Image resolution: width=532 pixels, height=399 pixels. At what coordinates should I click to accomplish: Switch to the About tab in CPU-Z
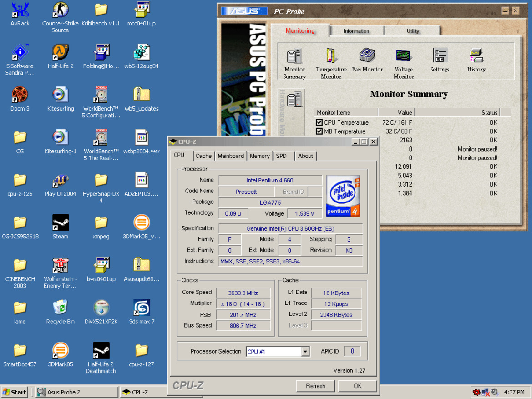(x=305, y=156)
